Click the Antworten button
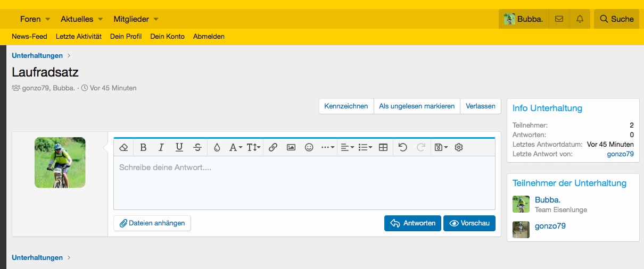The width and height of the screenshot is (644, 269). coord(412,223)
